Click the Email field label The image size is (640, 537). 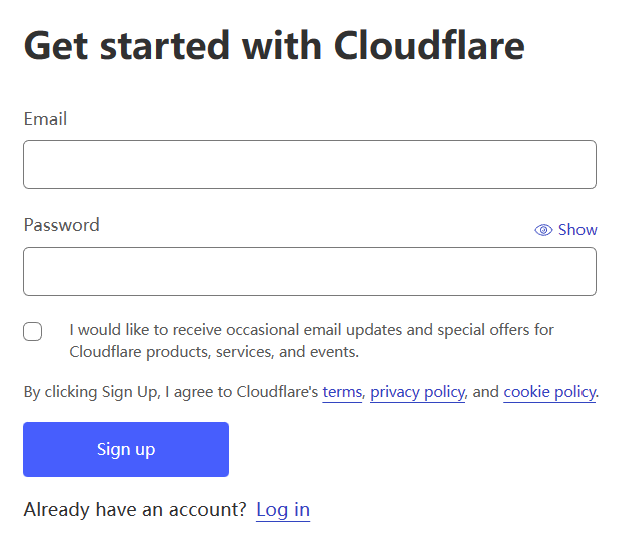[45, 119]
